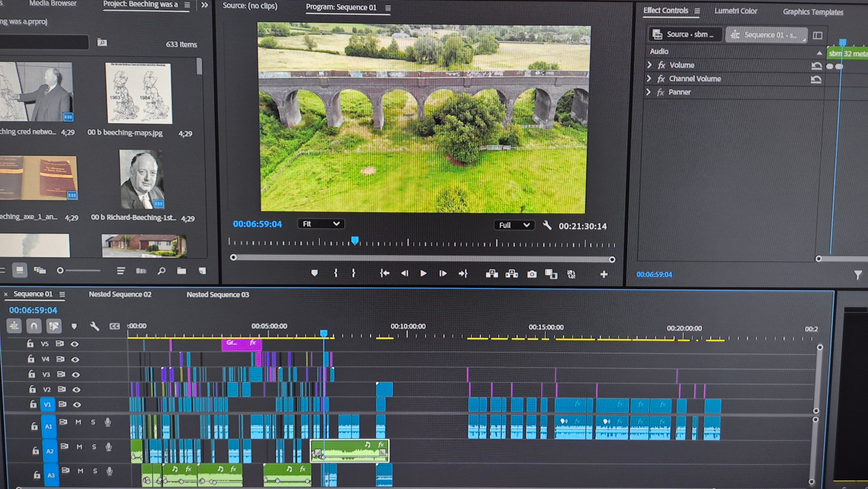
Task: Select Source sbm clip button
Action: tap(685, 34)
